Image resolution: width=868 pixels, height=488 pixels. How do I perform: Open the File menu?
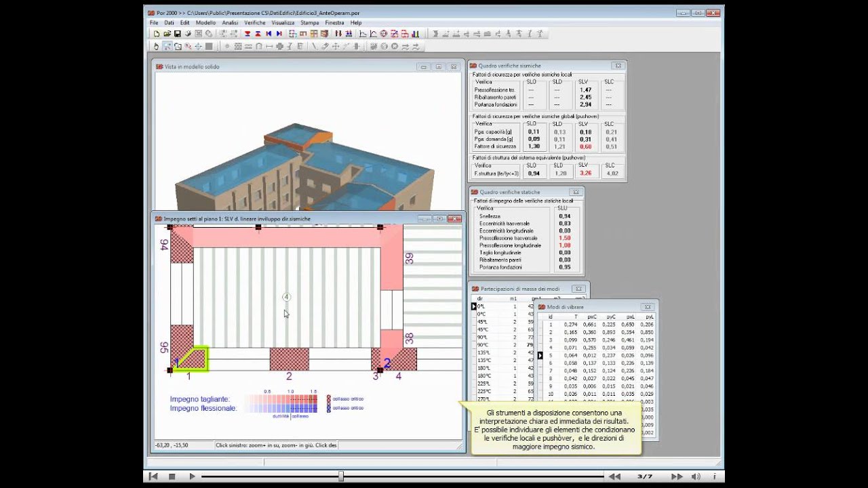(154, 22)
